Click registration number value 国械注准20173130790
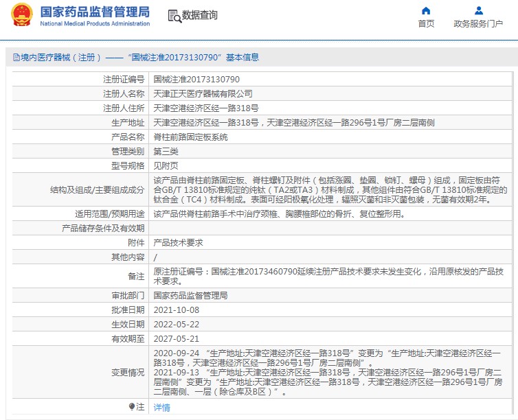The height and width of the screenshot is (420, 518). [x=196, y=80]
